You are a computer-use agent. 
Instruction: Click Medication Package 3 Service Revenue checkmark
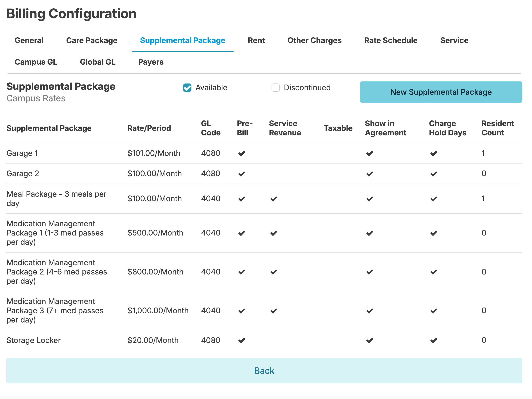(273, 311)
